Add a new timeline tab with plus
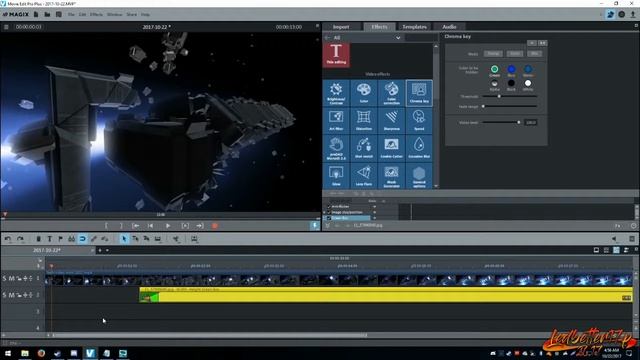The image size is (640, 360). click(100, 250)
